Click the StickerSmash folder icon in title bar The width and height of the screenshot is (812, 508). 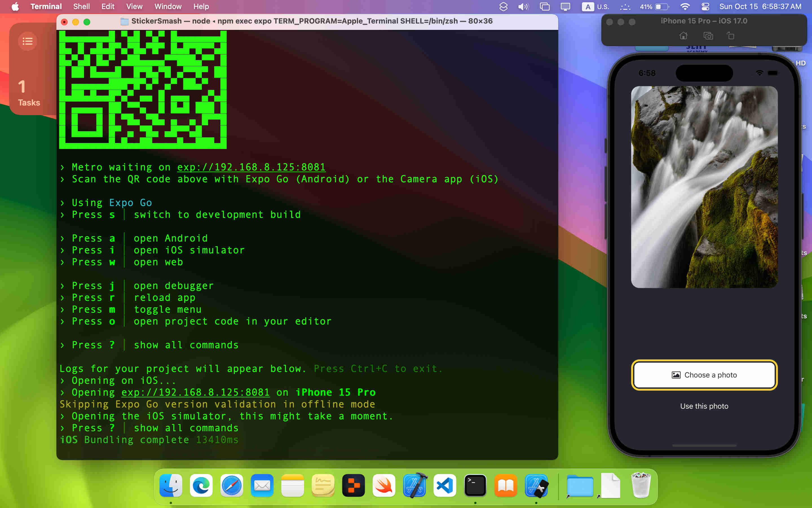coord(125,21)
